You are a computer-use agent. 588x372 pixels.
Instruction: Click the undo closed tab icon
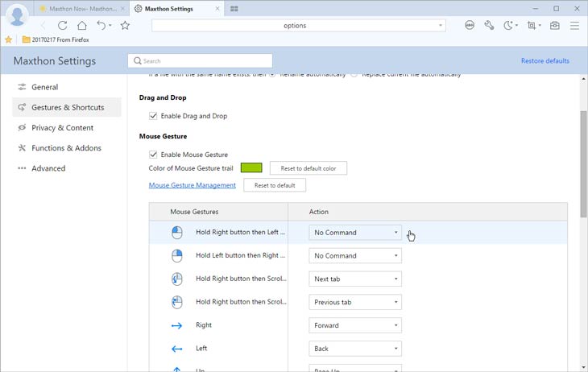coord(101,26)
